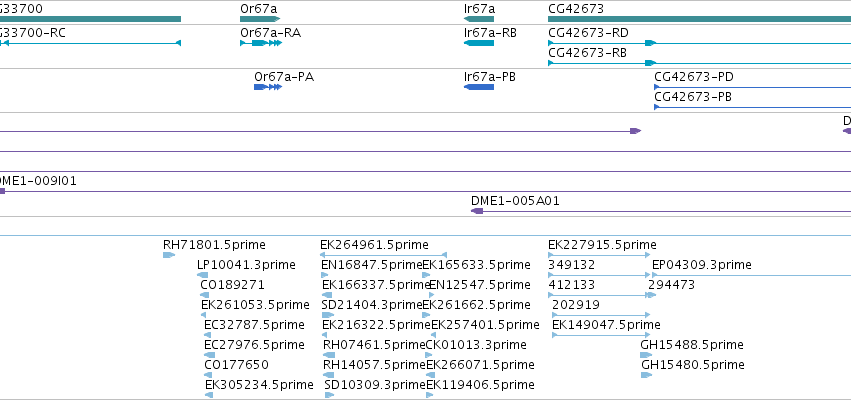
Task: Select the Ir67a-RB transcript label
Action: pyautogui.click(x=490, y=33)
